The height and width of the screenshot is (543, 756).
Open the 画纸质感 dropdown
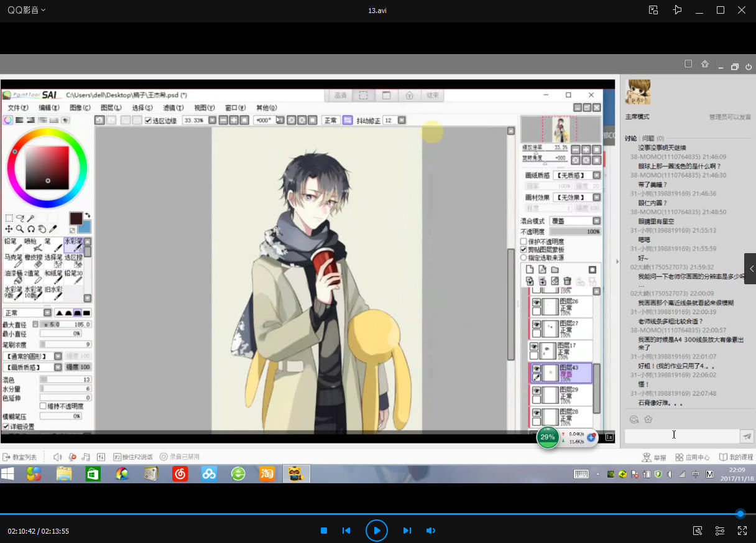pyautogui.click(x=575, y=175)
